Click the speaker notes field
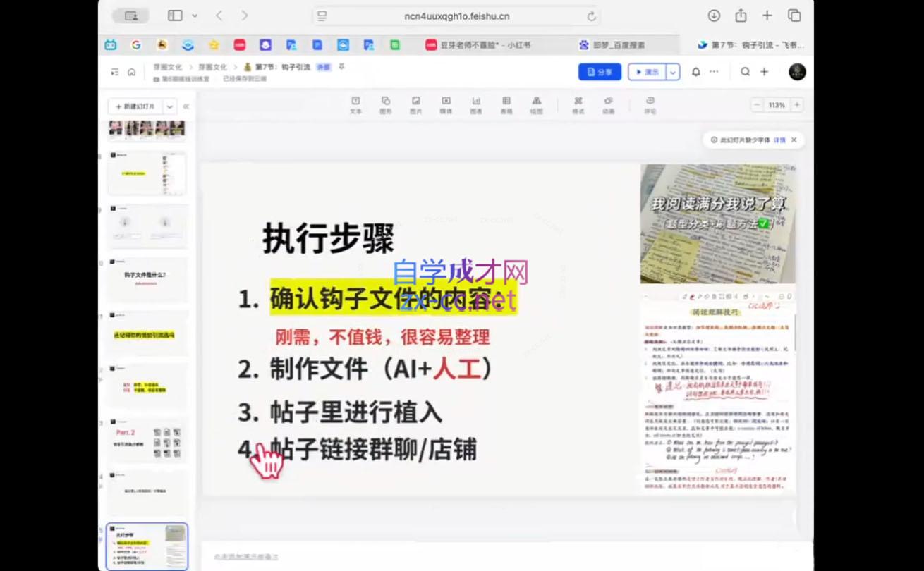The height and width of the screenshot is (571, 924). point(507,556)
